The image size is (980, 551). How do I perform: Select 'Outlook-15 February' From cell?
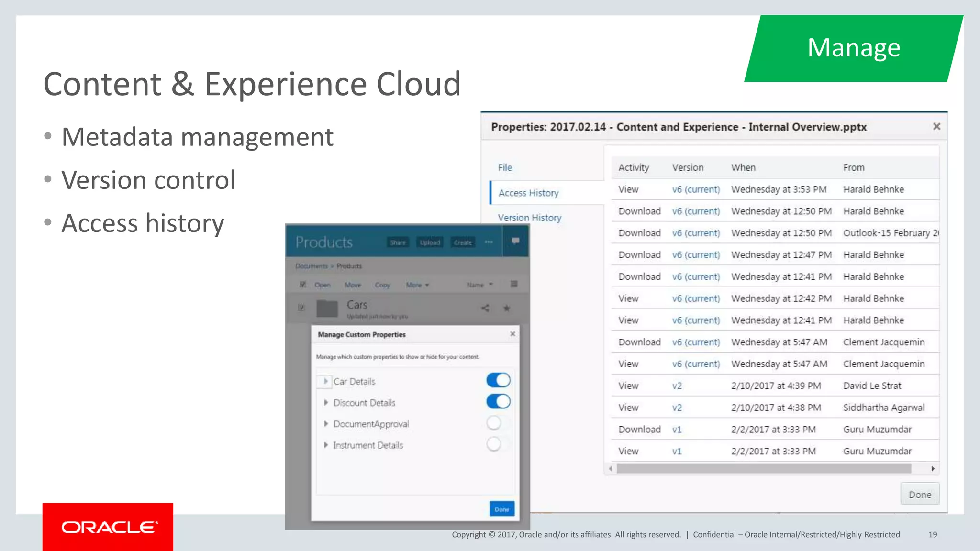pyautogui.click(x=891, y=233)
